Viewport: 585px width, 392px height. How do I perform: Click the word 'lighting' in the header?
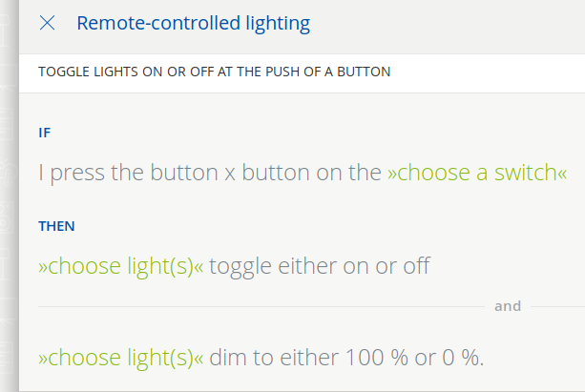[275, 23]
